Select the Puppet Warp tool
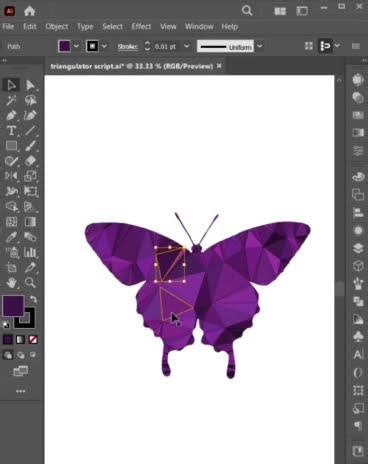 (x=11, y=191)
